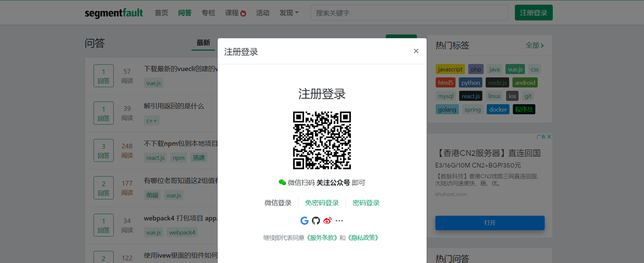Select the spring tag
Viewport: 644px width, 263px height.
pyautogui.click(x=473, y=110)
